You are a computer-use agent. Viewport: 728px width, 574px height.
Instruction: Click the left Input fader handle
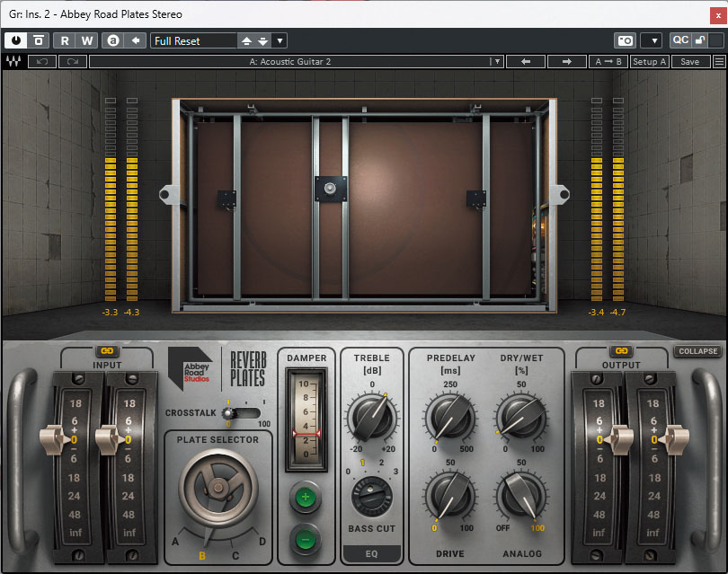click(55, 439)
